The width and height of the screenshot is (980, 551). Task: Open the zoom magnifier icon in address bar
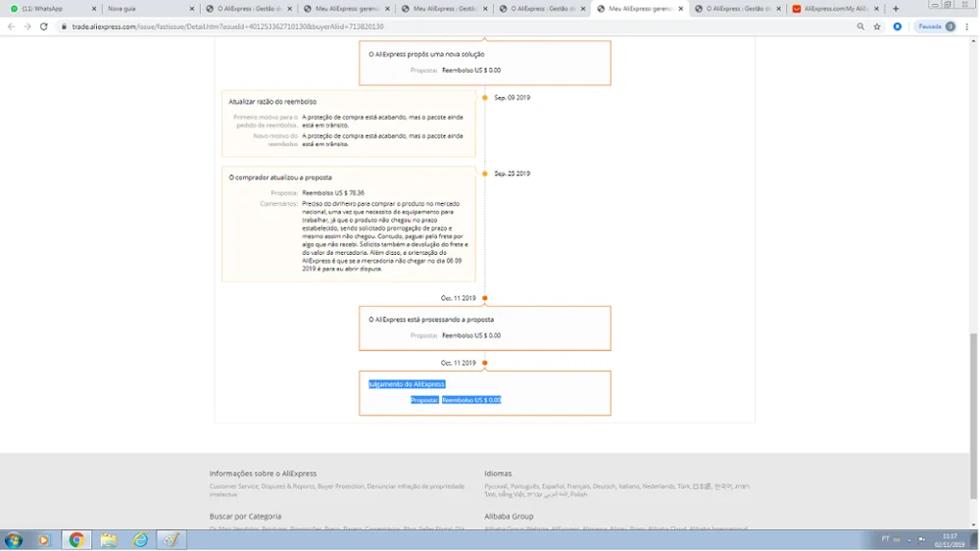click(x=860, y=26)
